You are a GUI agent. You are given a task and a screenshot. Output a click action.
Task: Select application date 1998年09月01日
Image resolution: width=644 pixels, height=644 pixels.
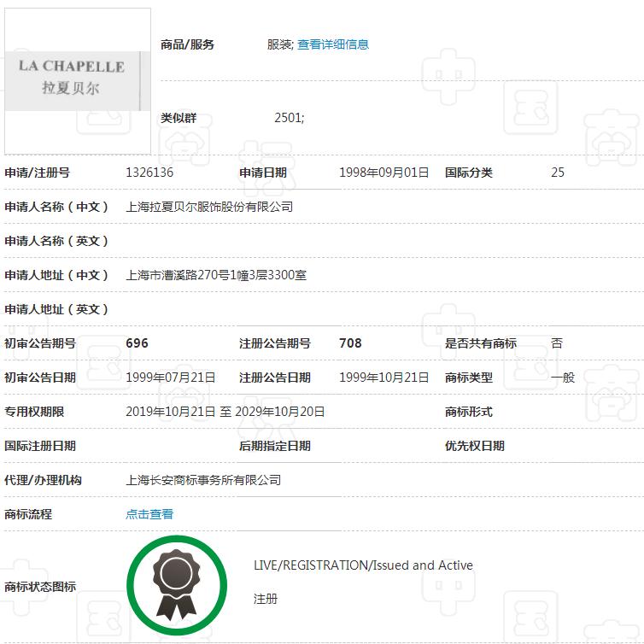click(384, 173)
